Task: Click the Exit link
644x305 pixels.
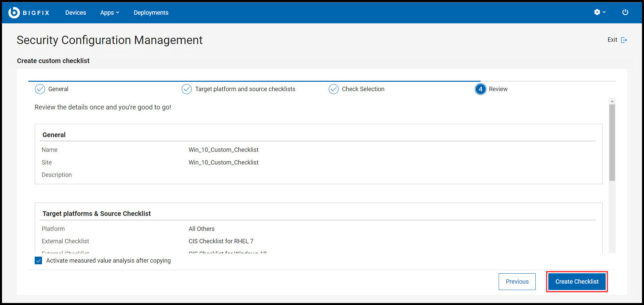Action: tap(613, 39)
